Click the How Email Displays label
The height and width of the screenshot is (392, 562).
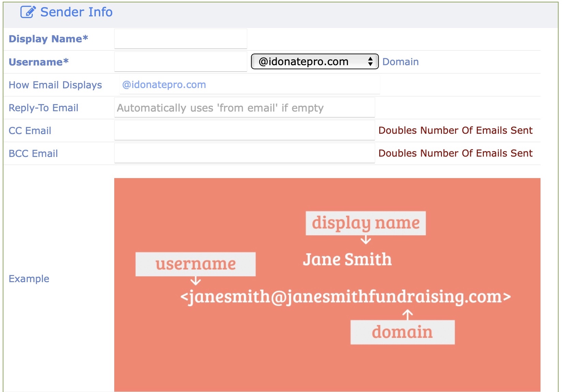55,85
